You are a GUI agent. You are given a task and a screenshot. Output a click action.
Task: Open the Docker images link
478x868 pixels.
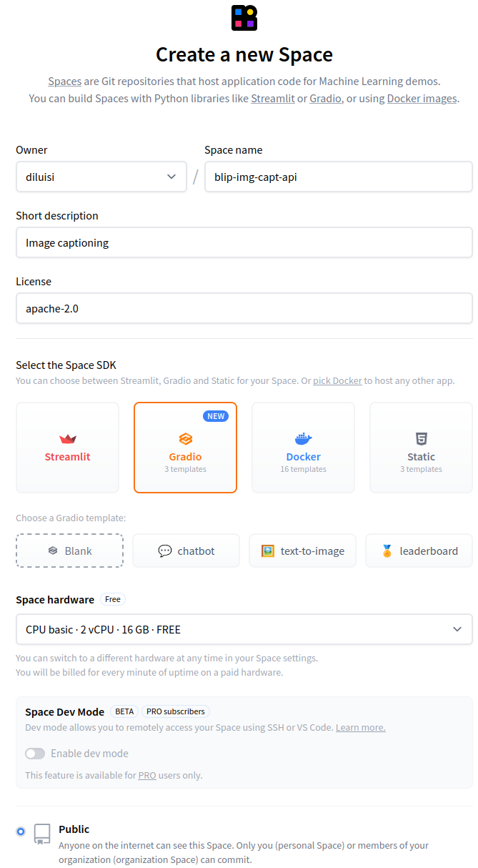422,99
